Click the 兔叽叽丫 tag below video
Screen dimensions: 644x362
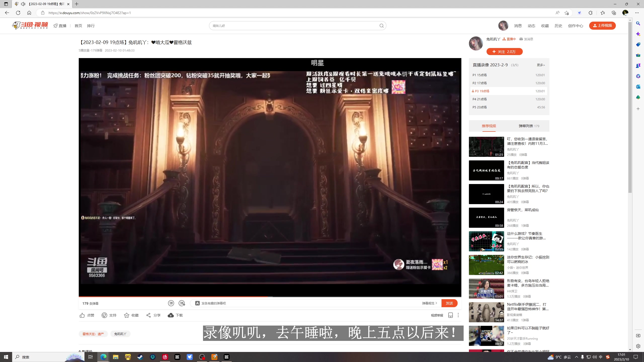[x=120, y=334]
